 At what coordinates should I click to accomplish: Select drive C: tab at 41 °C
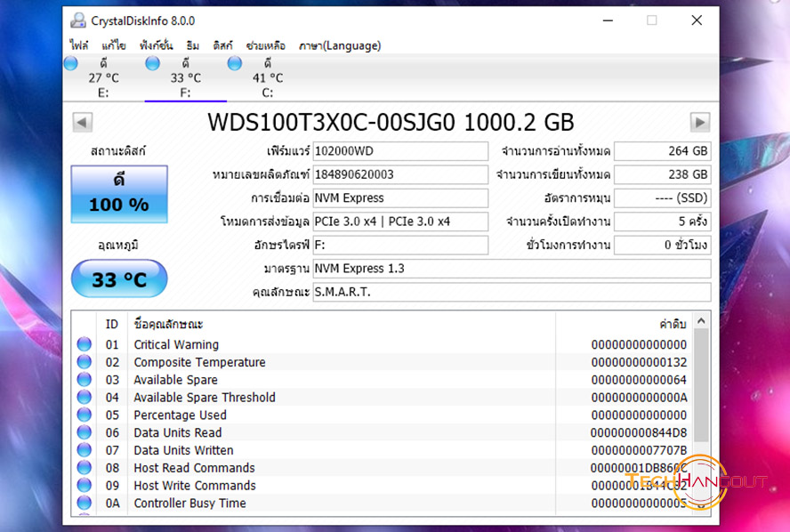coord(268,77)
